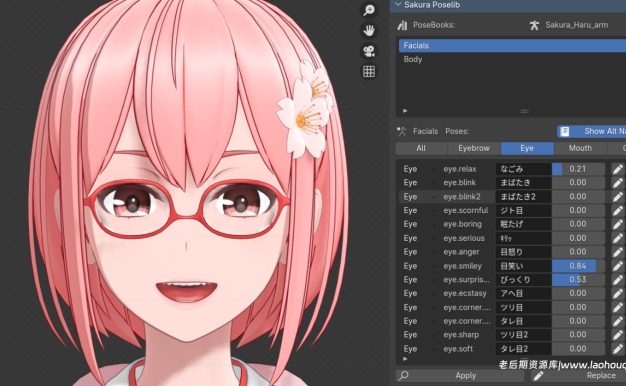The width and height of the screenshot is (626, 386).
Task: Select the eye.blink2 pose name
Action: [462, 197]
